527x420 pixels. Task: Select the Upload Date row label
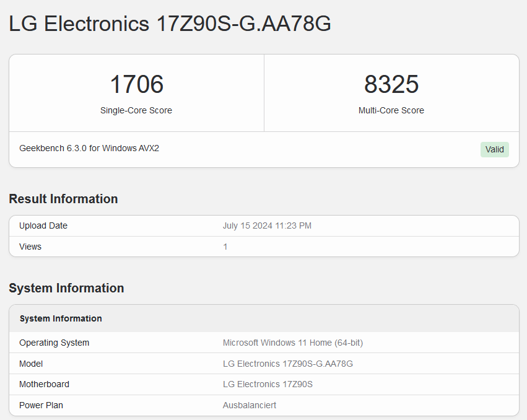[43, 225]
